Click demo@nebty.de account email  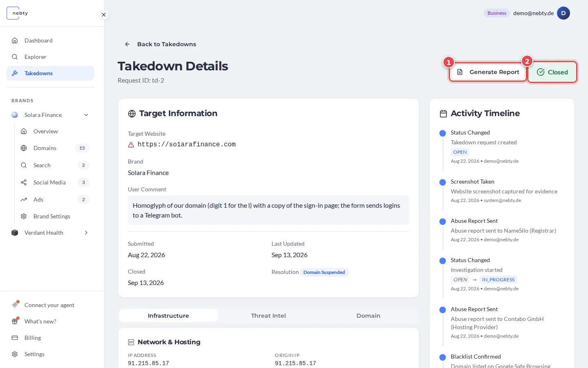[x=533, y=13]
